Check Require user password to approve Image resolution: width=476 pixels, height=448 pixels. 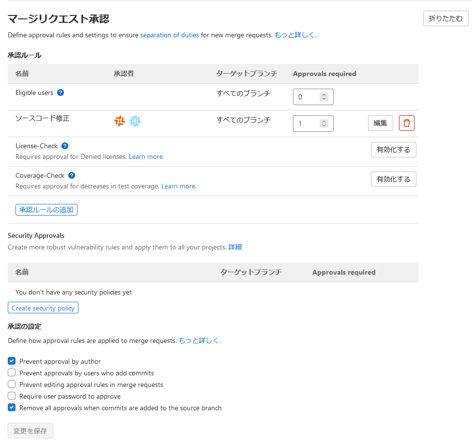(x=12, y=396)
